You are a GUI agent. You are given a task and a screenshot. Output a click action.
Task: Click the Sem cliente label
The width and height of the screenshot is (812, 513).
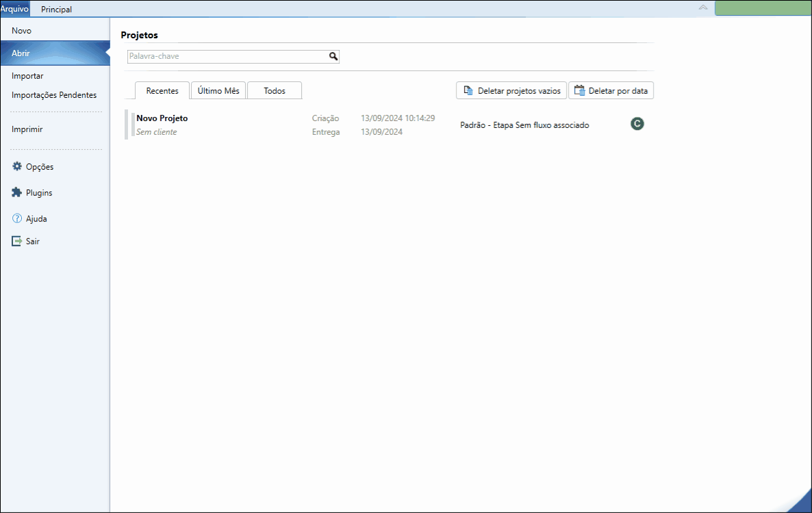pos(156,132)
